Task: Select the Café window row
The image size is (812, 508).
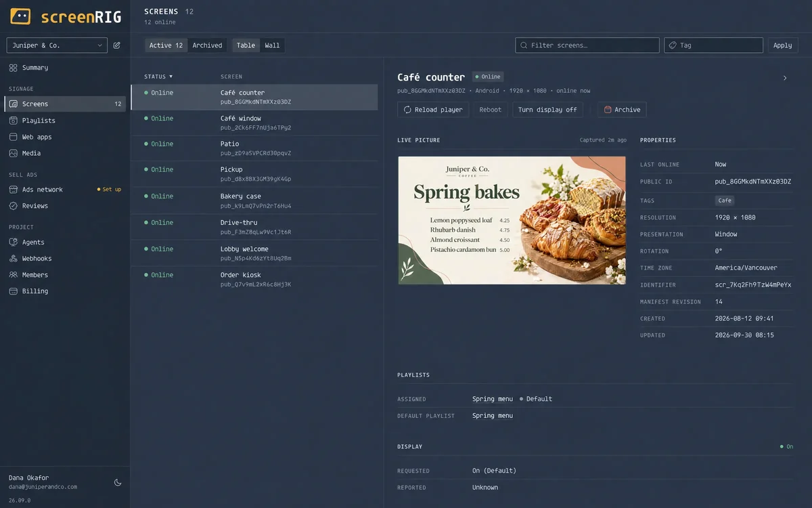Action: click(254, 123)
